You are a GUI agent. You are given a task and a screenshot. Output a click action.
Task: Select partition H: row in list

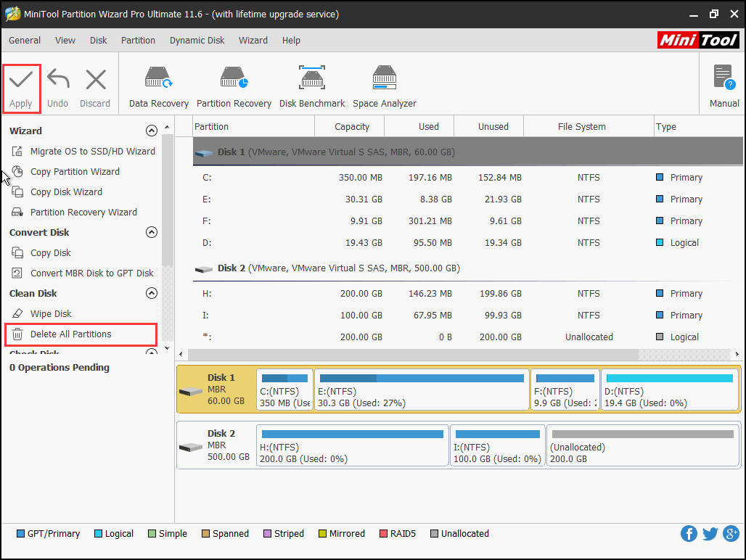pos(467,293)
